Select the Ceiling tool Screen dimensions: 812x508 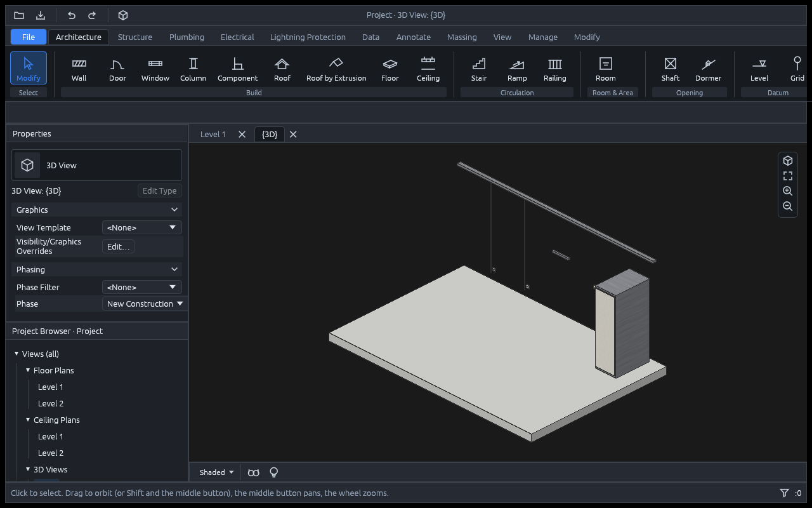428,69
